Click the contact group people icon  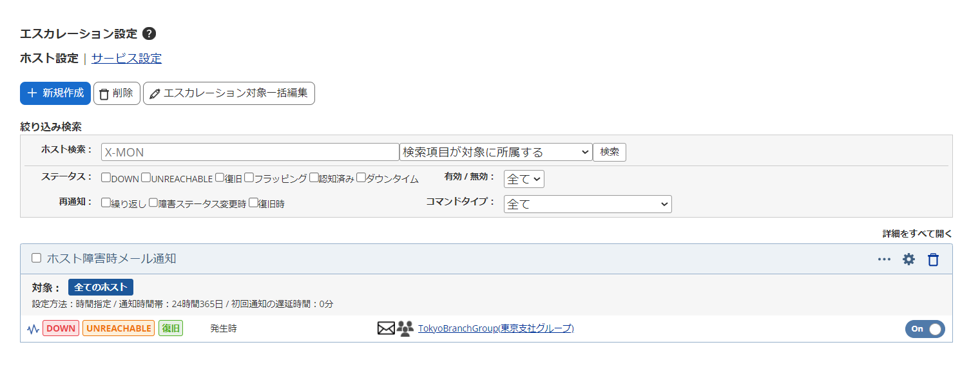click(x=405, y=328)
